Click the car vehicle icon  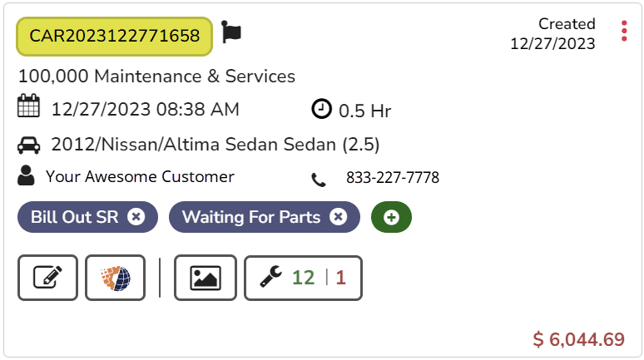29,145
